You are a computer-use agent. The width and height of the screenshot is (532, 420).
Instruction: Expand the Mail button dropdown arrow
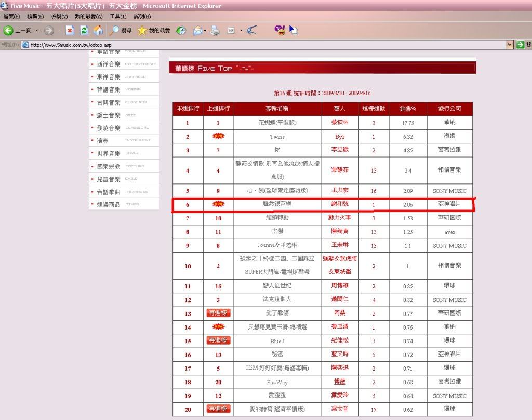point(206,31)
